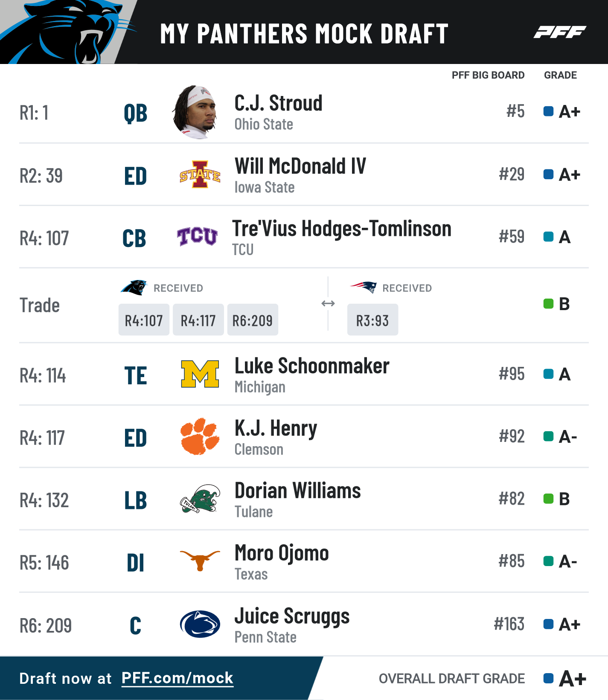Click the Iowa State logo
Image resolution: width=608 pixels, height=700 pixels.
click(x=200, y=174)
